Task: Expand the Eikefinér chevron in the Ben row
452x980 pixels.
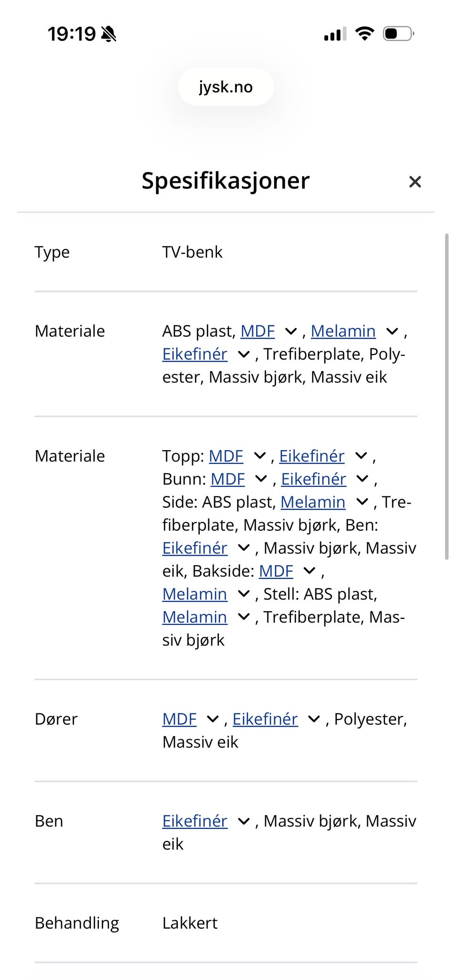Action: click(243, 821)
